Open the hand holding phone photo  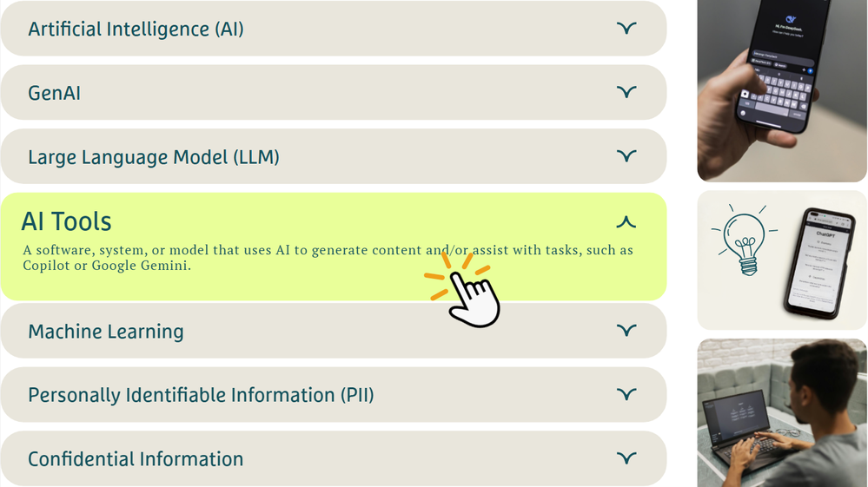click(782, 90)
